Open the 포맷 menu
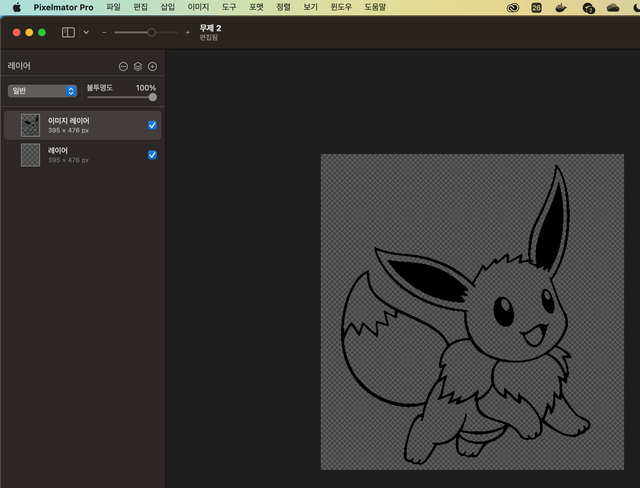 click(x=256, y=7)
